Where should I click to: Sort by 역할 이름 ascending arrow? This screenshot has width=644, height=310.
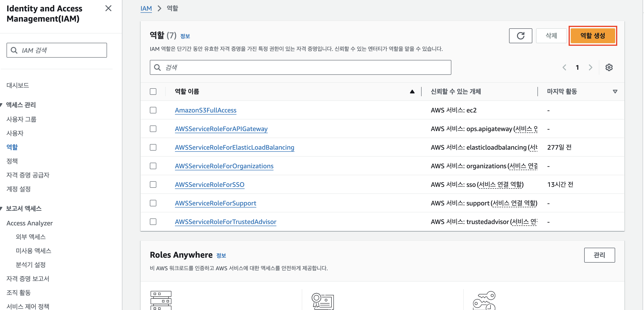[412, 92]
